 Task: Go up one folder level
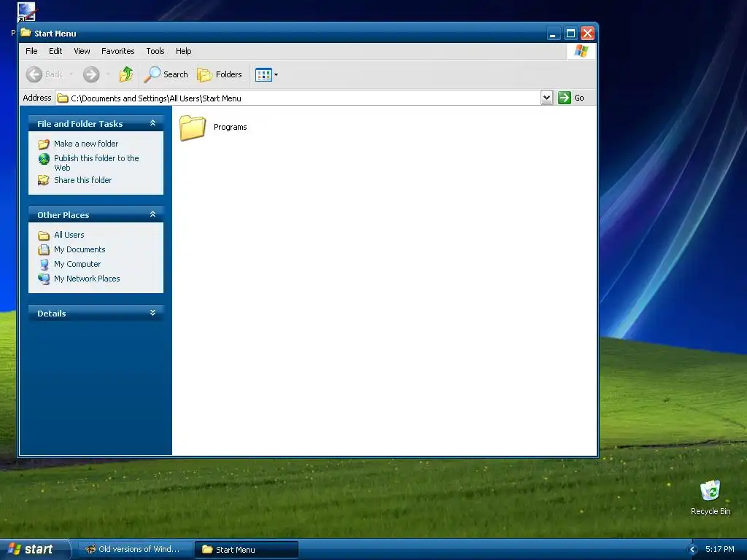point(126,74)
